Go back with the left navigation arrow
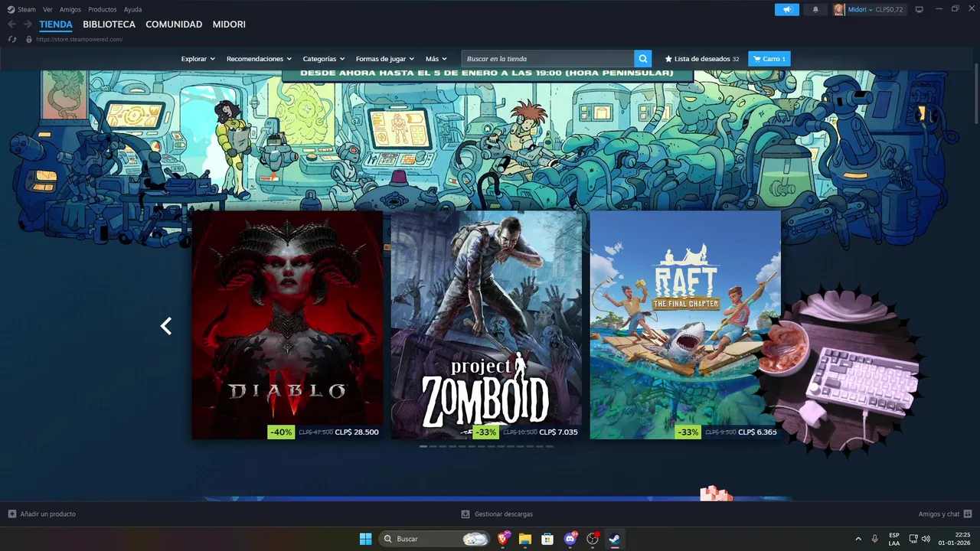This screenshot has height=551, width=980. pyautogui.click(x=11, y=24)
